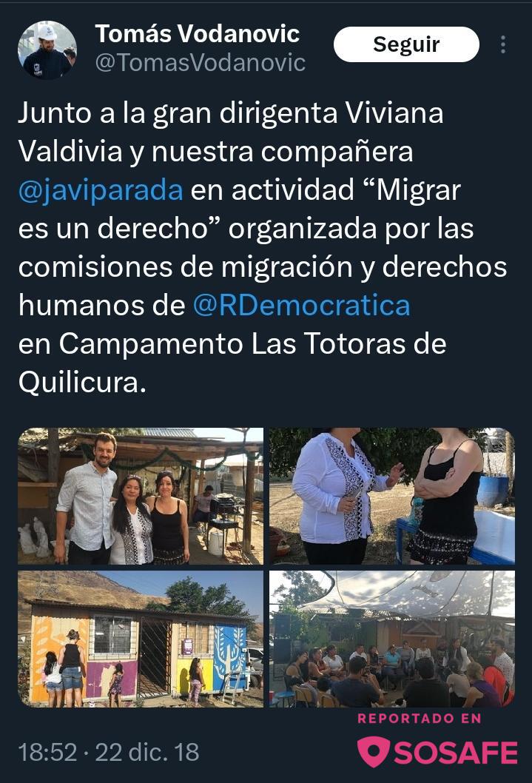
Task: Open the photo of two women talking
Action: [392, 497]
